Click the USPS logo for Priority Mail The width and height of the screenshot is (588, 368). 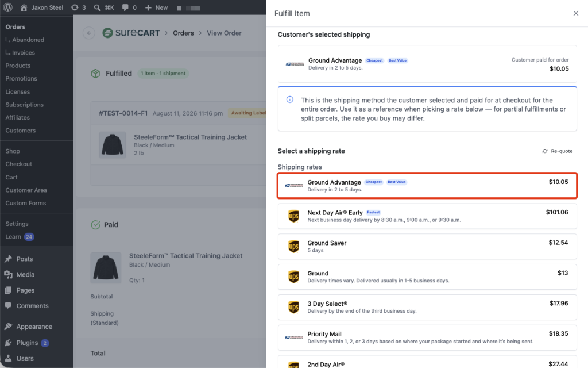click(294, 338)
